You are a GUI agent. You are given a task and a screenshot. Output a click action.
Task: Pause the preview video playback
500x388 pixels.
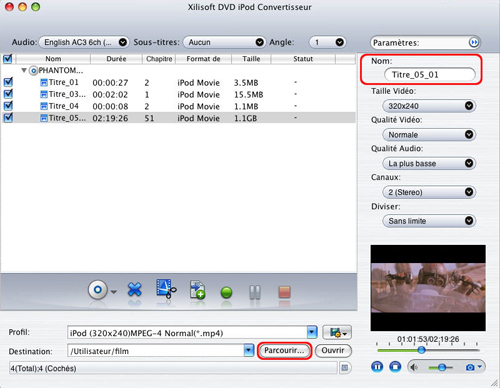tap(377, 367)
